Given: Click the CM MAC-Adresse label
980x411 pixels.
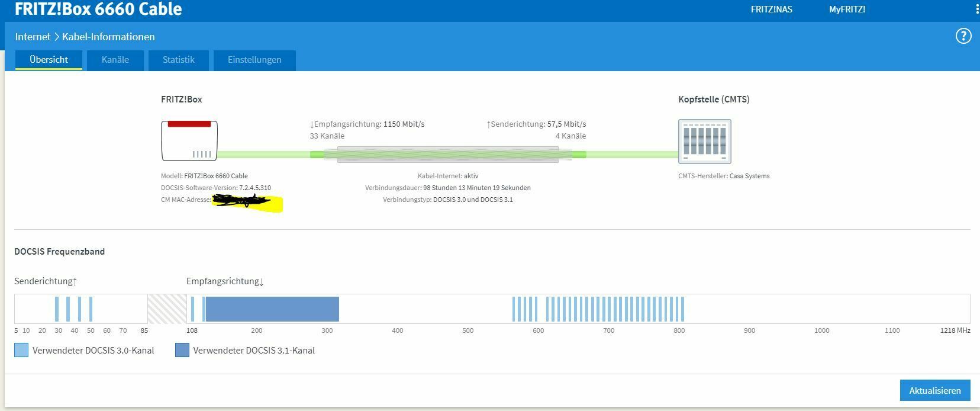Looking at the screenshot, I should point(186,200).
